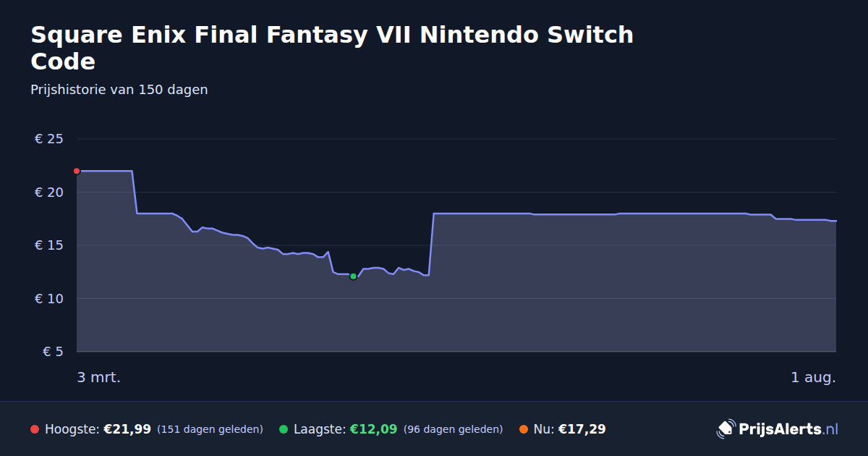Image resolution: width=868 pixels, height=456 pixels.
Task: Click the 3 mrt. start date label
Action: [x=99, y=377]
